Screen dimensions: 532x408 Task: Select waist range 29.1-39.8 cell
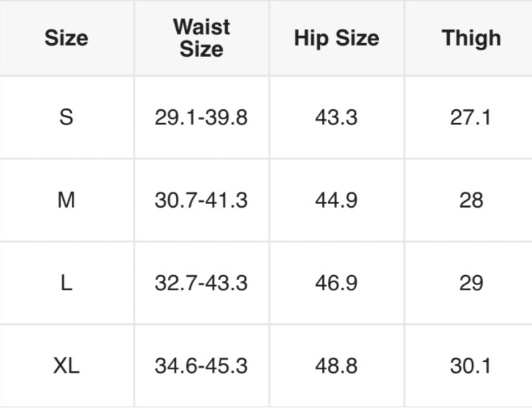pyautogui.click(x=201, y=117)
